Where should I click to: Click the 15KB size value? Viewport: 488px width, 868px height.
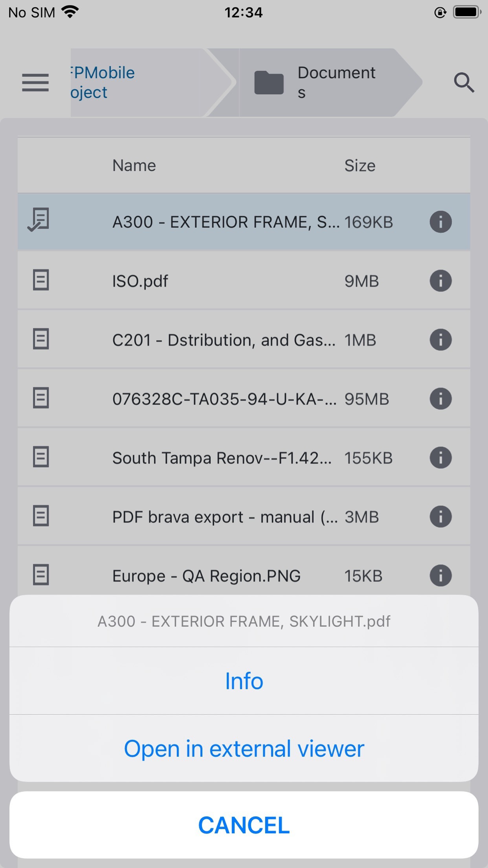[x=364, y=576]
